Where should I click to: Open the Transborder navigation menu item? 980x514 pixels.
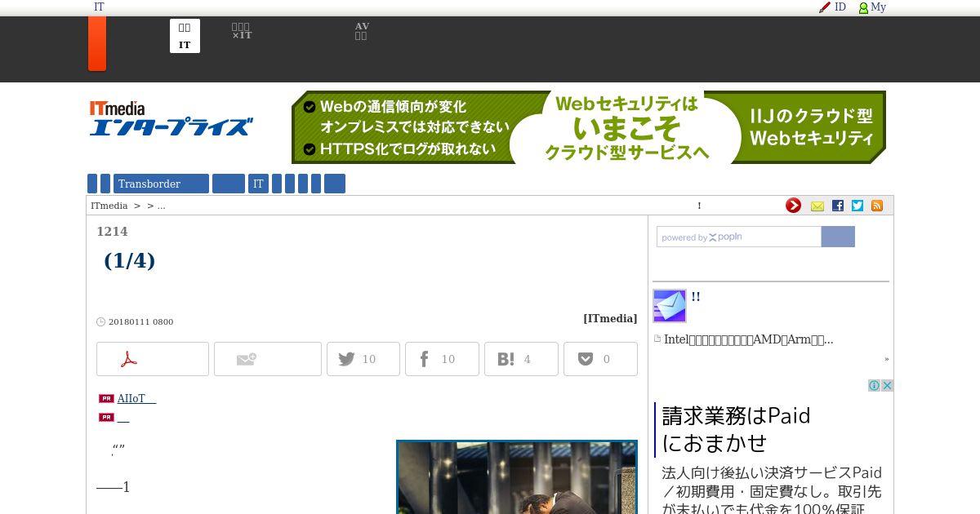[162, 184]
